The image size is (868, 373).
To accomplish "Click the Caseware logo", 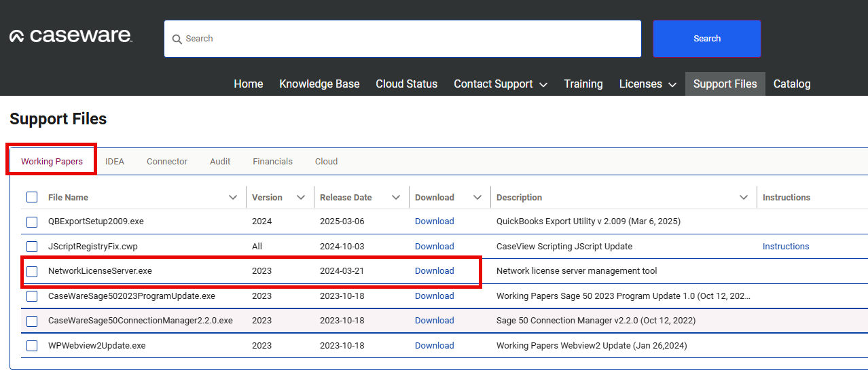I will tap(71, 36).
